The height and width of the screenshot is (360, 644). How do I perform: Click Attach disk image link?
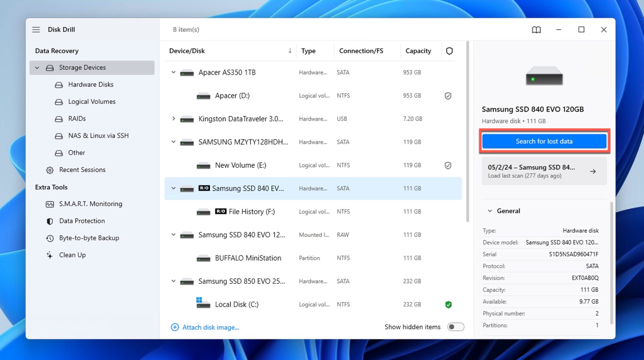coord(211,327)
